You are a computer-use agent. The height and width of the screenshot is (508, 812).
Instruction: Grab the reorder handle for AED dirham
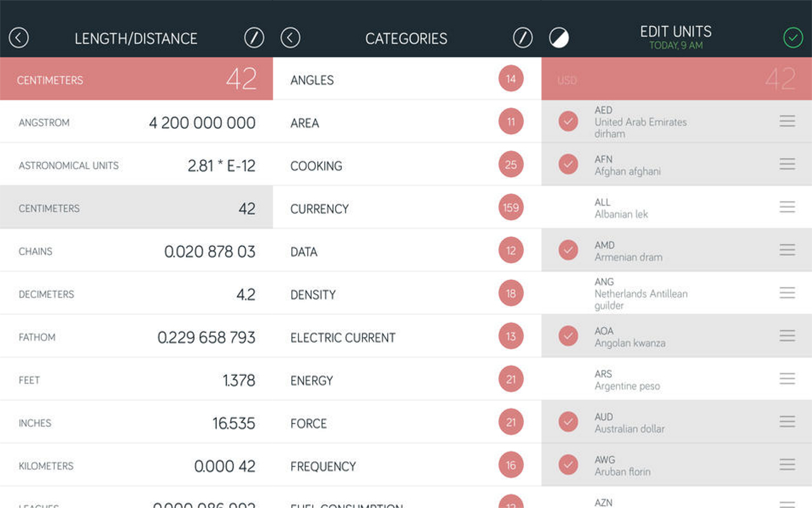click(787, 121)
